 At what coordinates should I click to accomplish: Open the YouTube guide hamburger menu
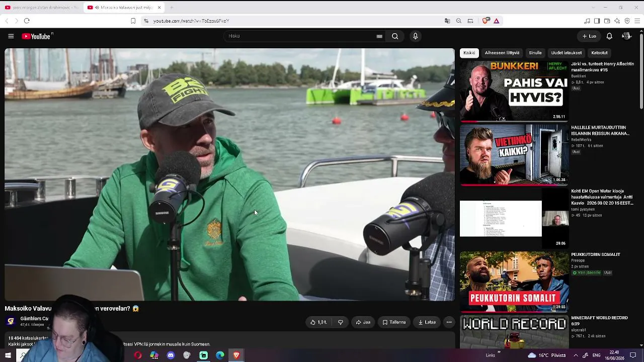[11, 36]
